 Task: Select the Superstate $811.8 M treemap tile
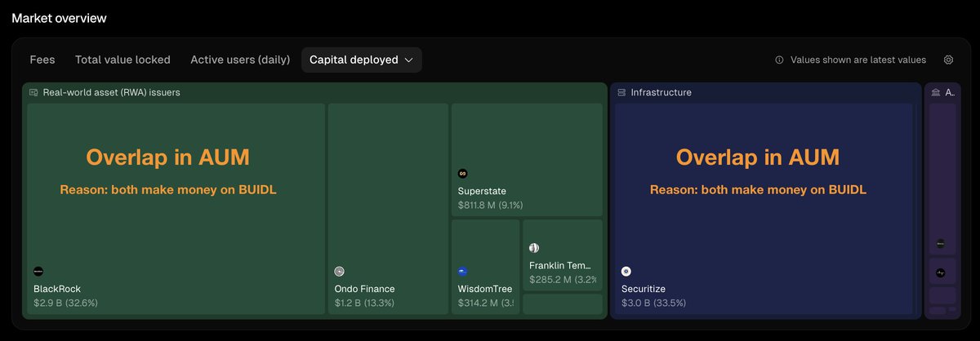527,159
